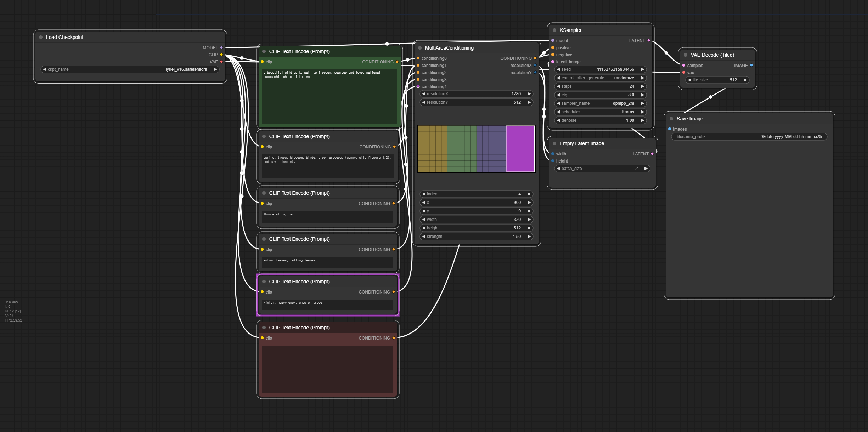Viewport: 868px width, 432px height.
Task: Open the ckpt_name selector showing lyriel_v16.safetensors
Action: tap(130, 69)
